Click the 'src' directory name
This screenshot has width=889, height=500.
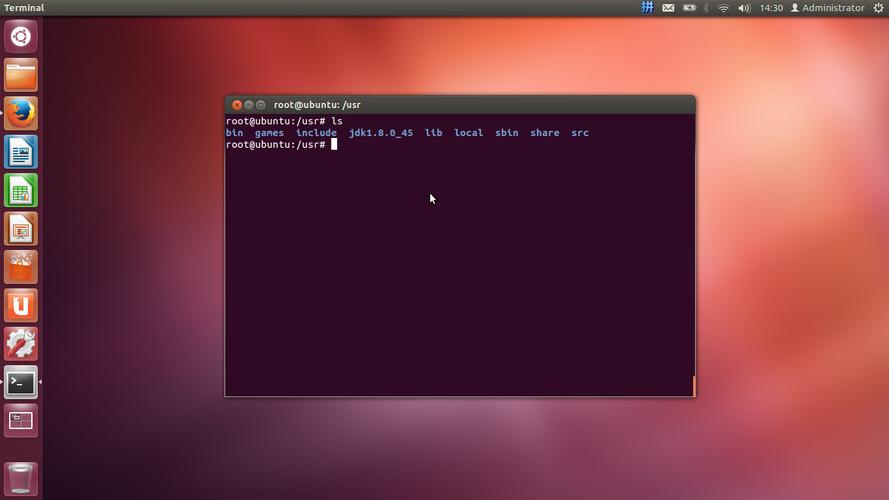click(580, 133)
